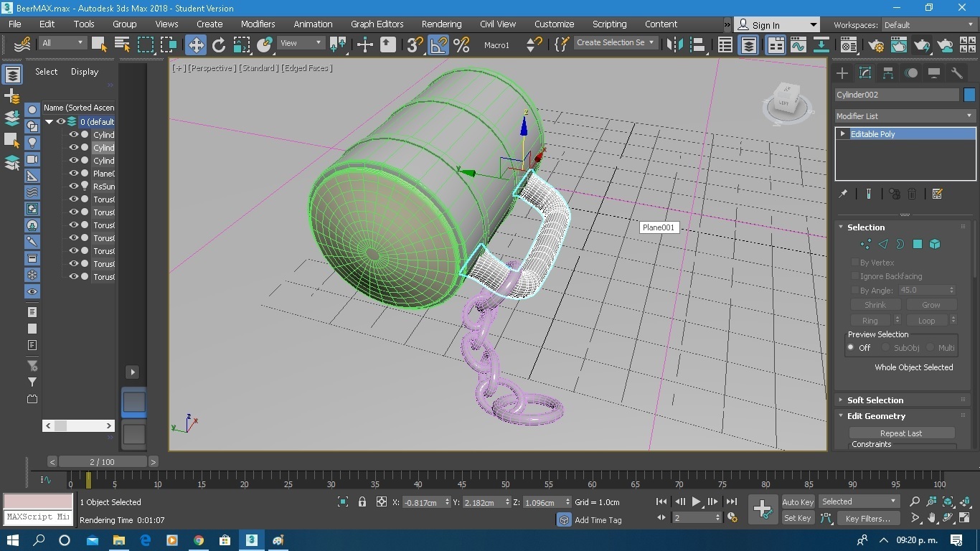The image size is (980, 551).
Task: Click the blue object color swatch
Action: click(x=969, y=95)
